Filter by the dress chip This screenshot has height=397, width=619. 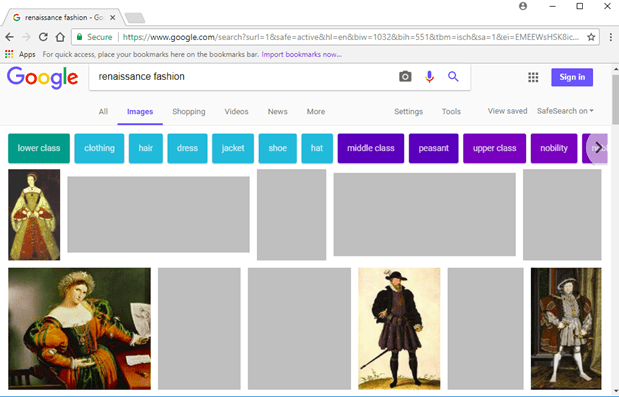187,148
